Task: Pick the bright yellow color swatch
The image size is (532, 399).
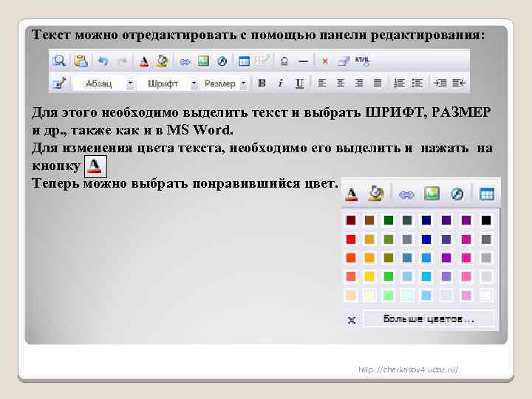Action: (369, 276)
